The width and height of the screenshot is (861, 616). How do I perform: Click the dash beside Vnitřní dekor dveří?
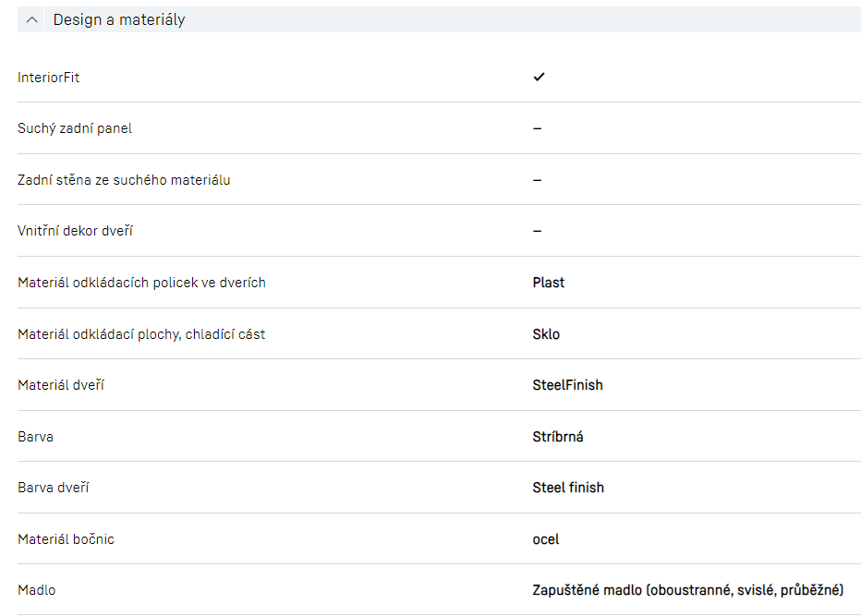coord(537,231)
